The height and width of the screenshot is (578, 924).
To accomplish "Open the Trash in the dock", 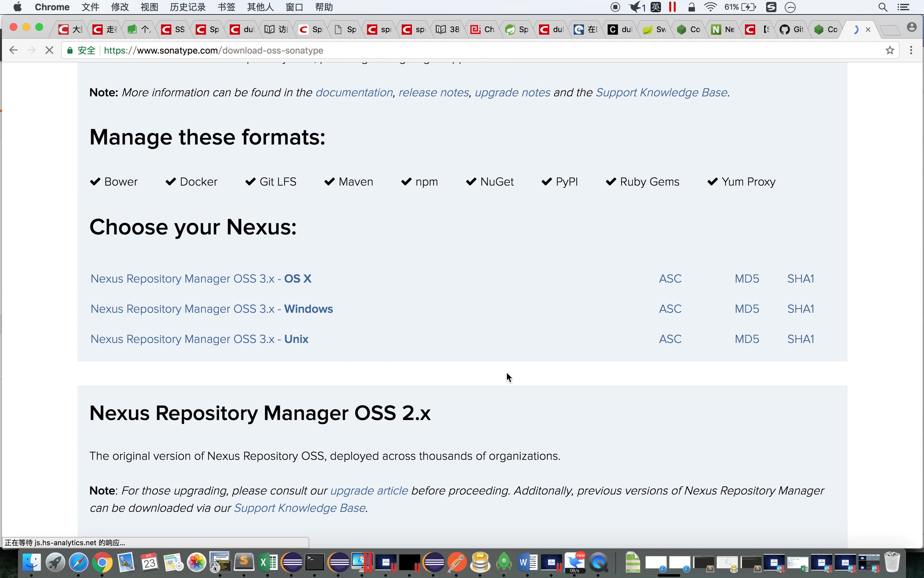I will coord(892,562).
